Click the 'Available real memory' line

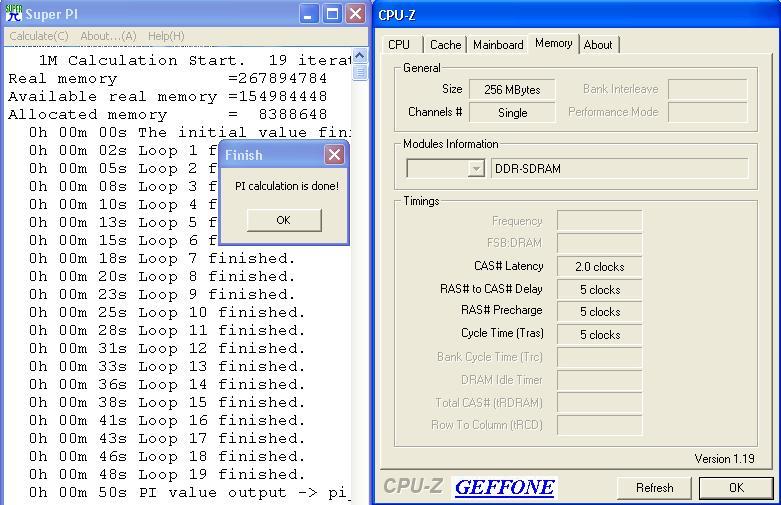(x=167, y=97)
